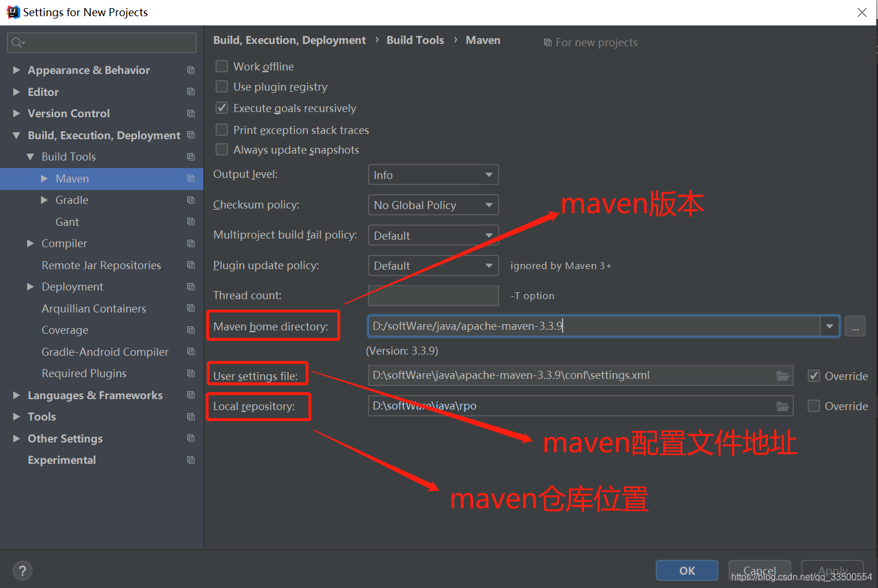Click project-level icon beside Remote Jar Repositories
The height and width of the screenshot is (588, 878).
click(191, 265)
